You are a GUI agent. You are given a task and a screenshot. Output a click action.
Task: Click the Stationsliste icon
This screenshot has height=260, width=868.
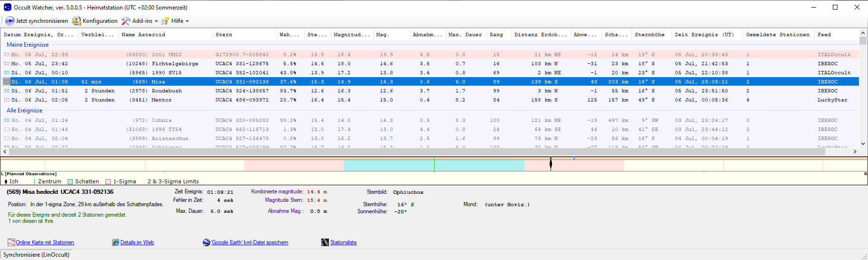click(x=325, y=242)
